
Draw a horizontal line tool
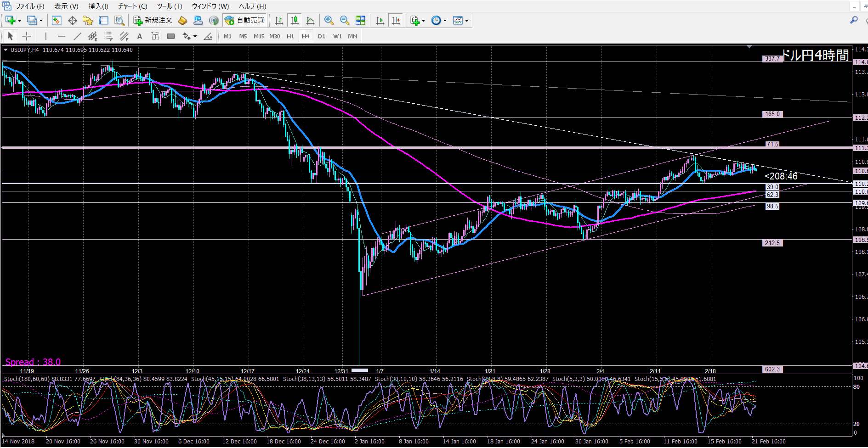62,36
